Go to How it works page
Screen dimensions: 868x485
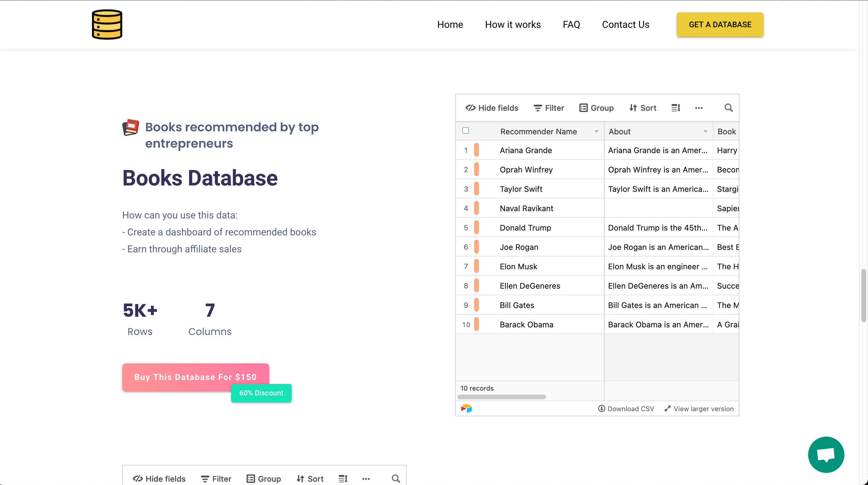[x=513, y=25]
